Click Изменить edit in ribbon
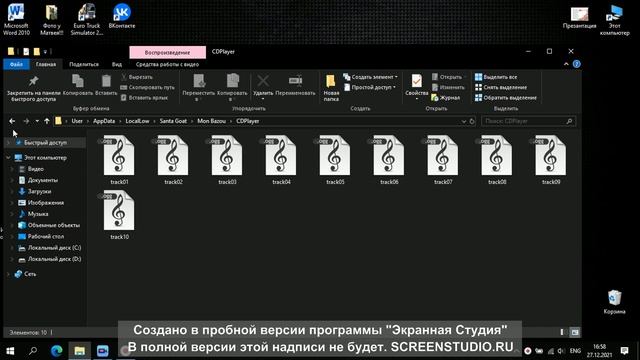 (x=448, y=87)
